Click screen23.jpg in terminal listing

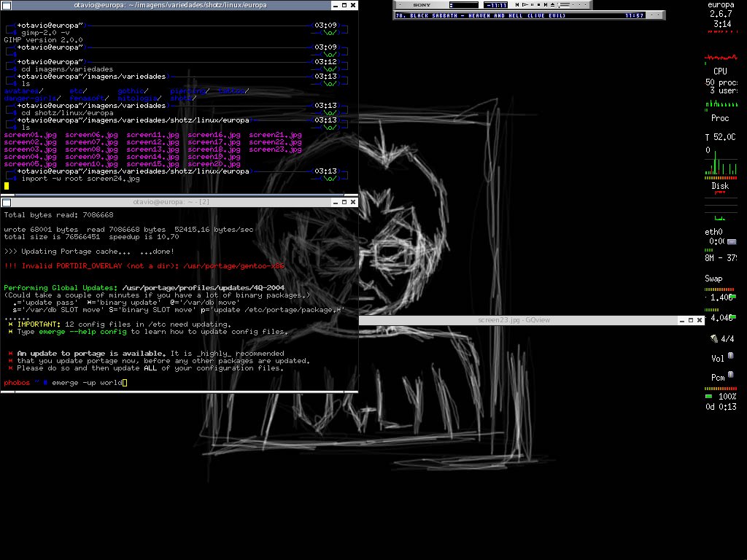[275, 149]
